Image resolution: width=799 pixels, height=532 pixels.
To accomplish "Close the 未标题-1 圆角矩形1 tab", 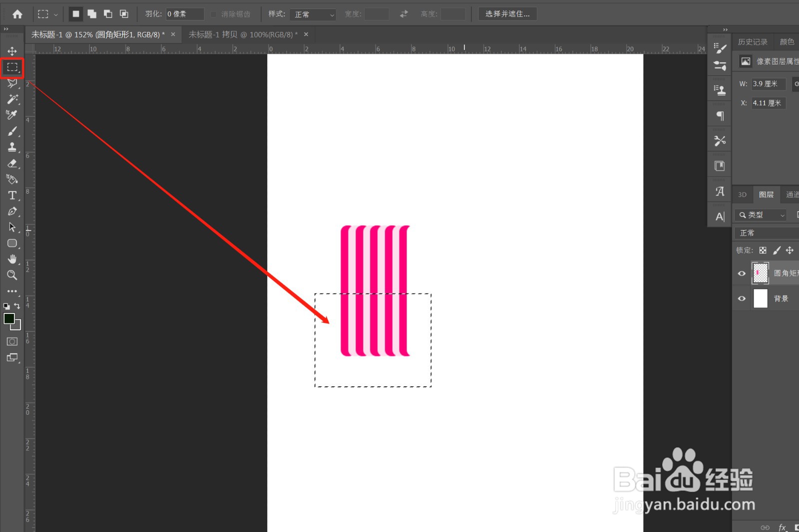I will (173, 34).
